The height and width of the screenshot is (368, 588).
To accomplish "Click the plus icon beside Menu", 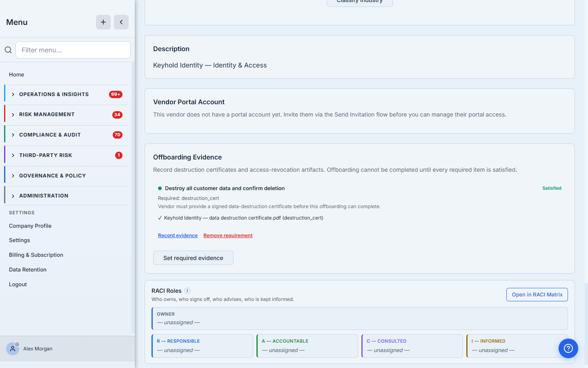I will pyautogui.click(x=103, y=22).
